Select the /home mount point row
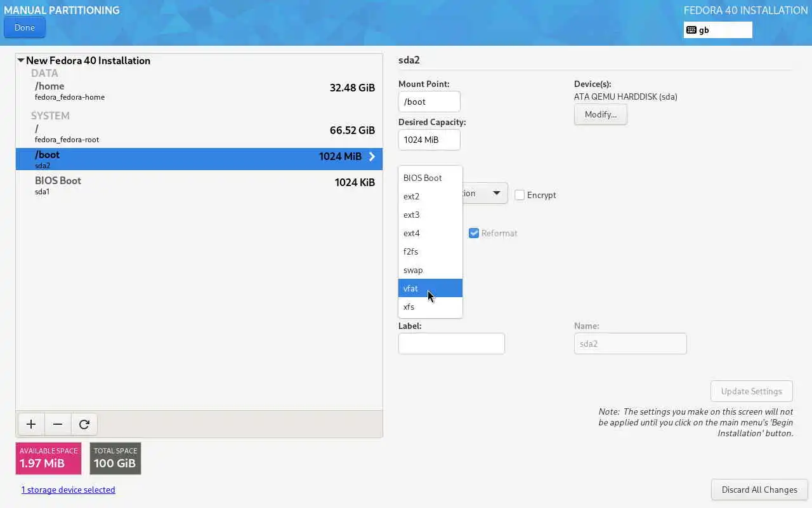 pos(199,91)
